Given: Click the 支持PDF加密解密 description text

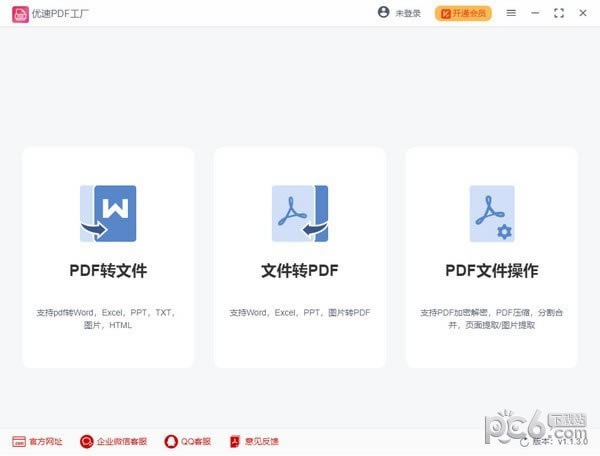Looking at the screenshot, I should click(x=492, y=319).
